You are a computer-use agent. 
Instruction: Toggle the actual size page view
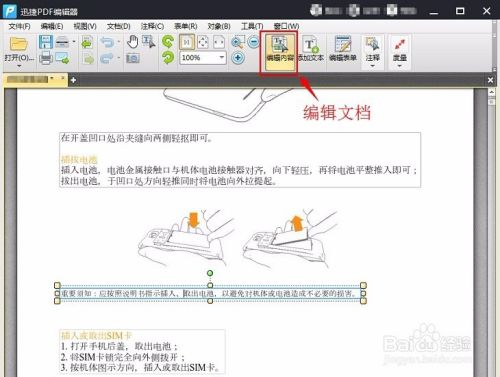(x=187, y=42)
